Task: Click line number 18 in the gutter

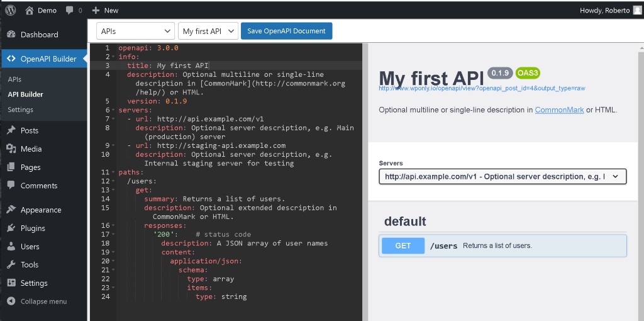Action: coord(105,244)
